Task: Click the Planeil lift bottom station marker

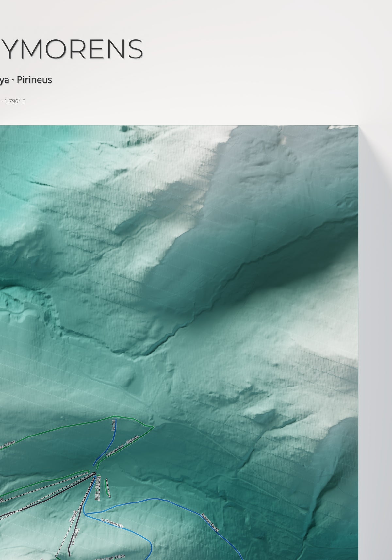Action: click(56, 556)
